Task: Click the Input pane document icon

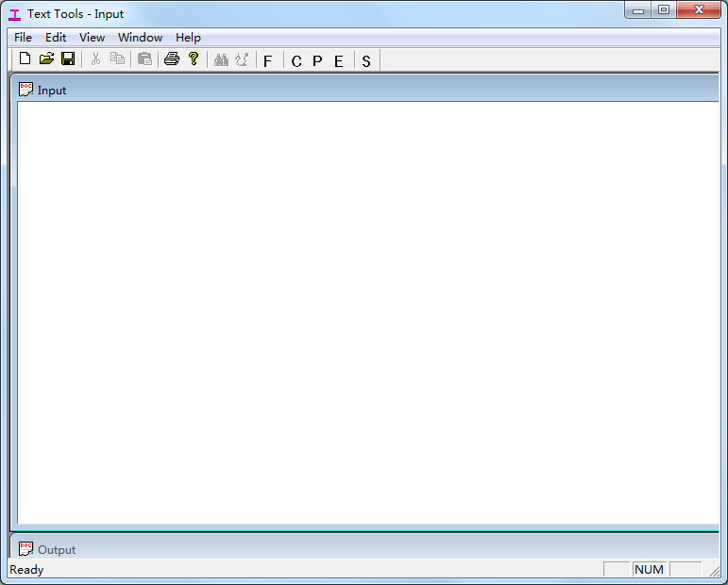Action: coord(26,89)
